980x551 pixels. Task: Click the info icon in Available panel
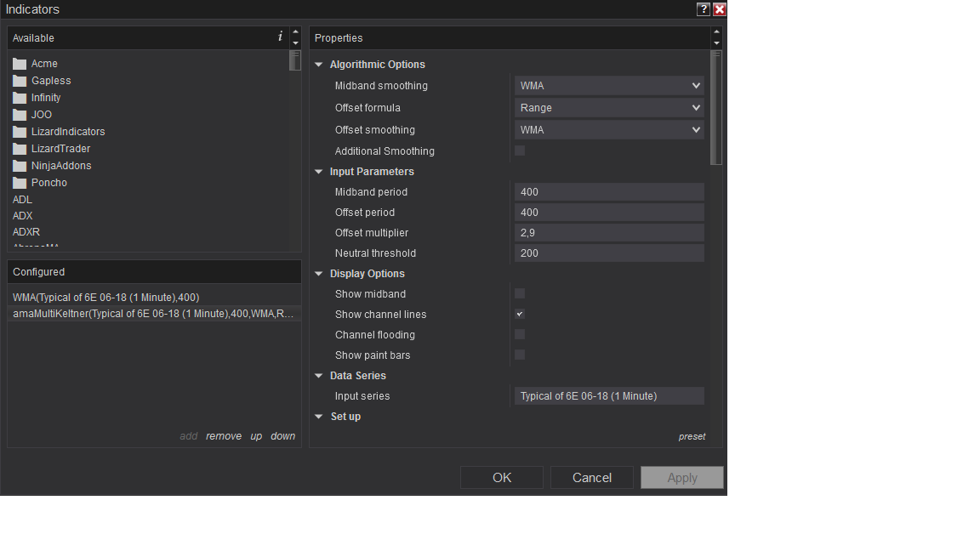[x=280, y=37]
